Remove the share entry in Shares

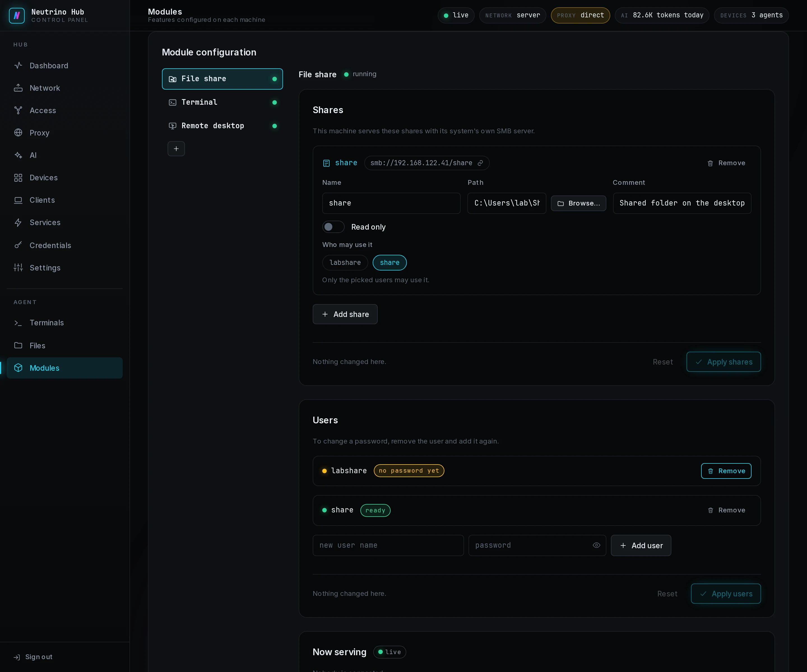pyautogui.click(x=726, y=163)
